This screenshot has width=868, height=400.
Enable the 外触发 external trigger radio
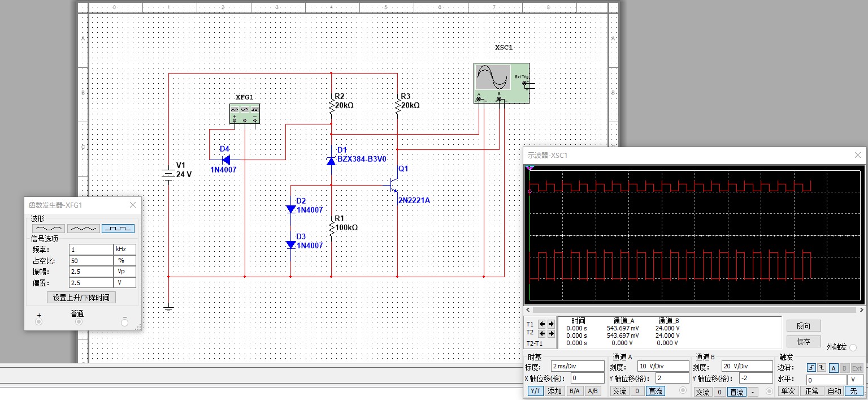pyautogui.click(x=853, y=348)
